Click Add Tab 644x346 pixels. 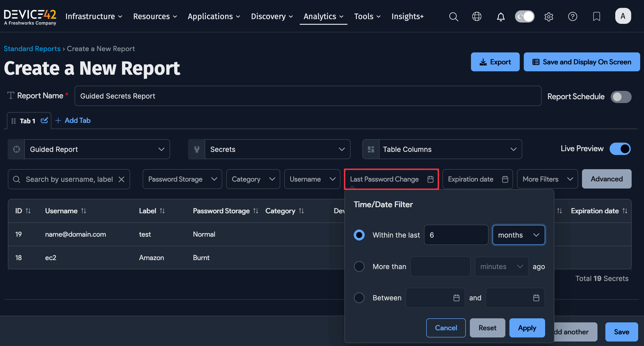tap(73, 120)
